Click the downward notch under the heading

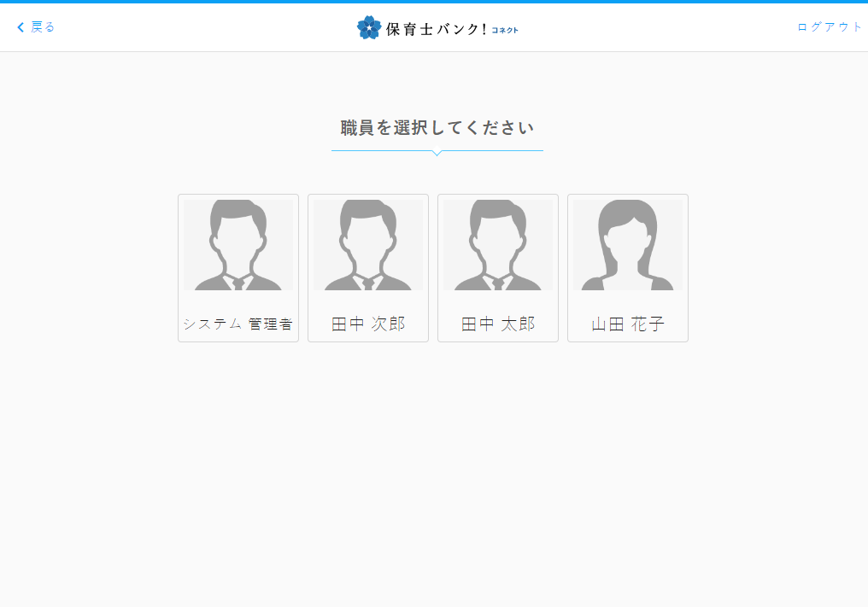coord(437,153)
